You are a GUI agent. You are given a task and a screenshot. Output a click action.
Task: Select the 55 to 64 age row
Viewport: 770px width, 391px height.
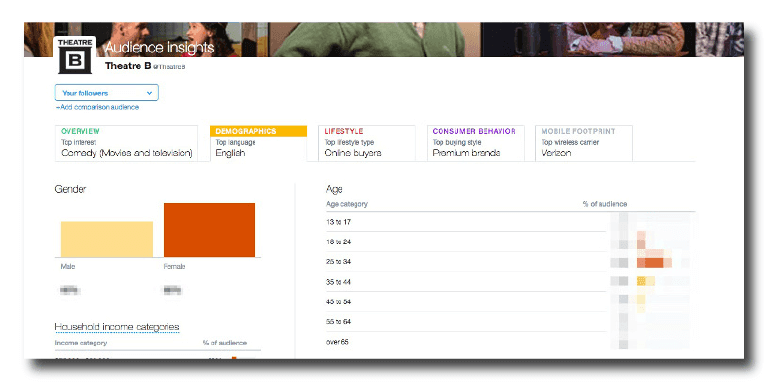pyautogui.click(x=511, y=322)
